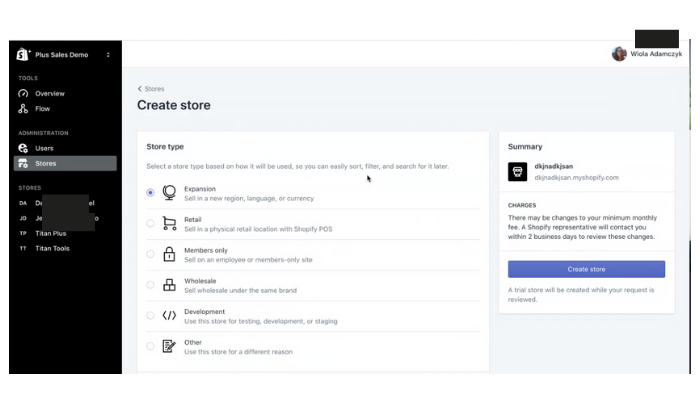The image size is (700, 420).
Task: Click the store avatar icon in Summary
Action: coord(517,172)
